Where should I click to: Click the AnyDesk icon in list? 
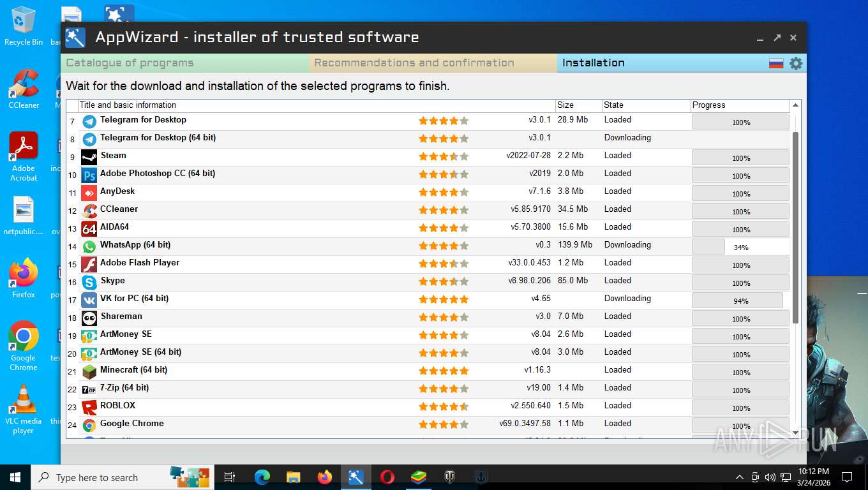(x=89, y=193)
